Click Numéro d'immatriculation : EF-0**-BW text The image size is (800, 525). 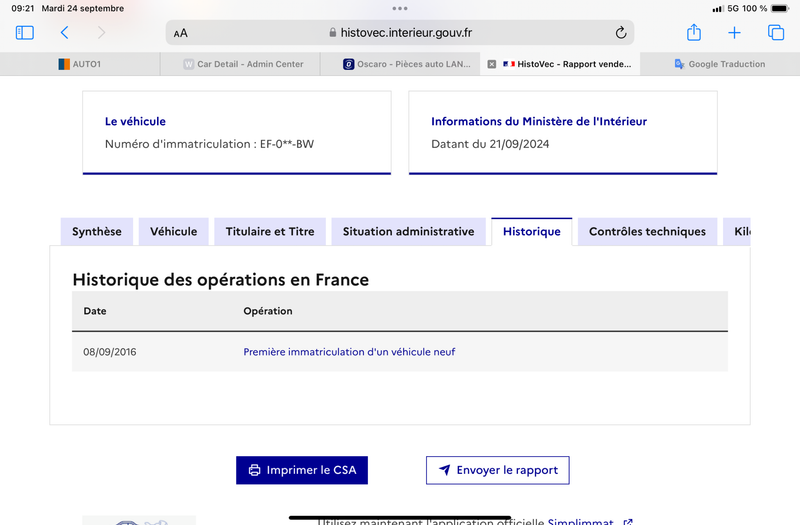[x=209, y=144]
